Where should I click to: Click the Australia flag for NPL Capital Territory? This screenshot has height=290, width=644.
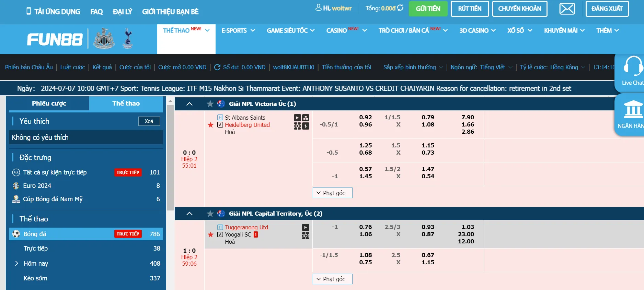(221, 213)
